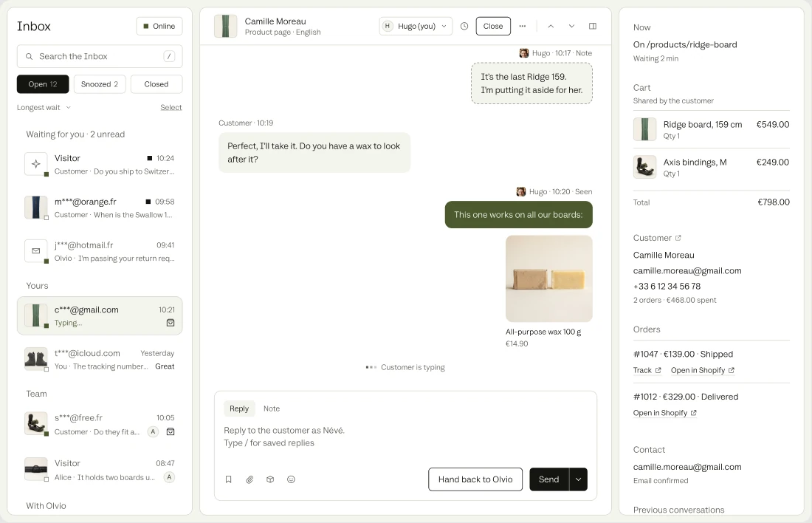Click the cart icon on s***@free.fr row

click(171, 431)
